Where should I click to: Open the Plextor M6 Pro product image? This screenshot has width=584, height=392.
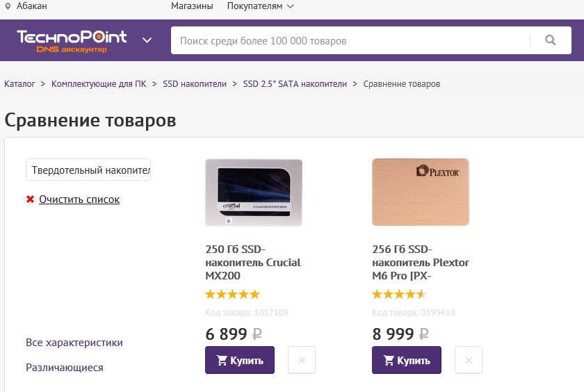click(421, 192)
